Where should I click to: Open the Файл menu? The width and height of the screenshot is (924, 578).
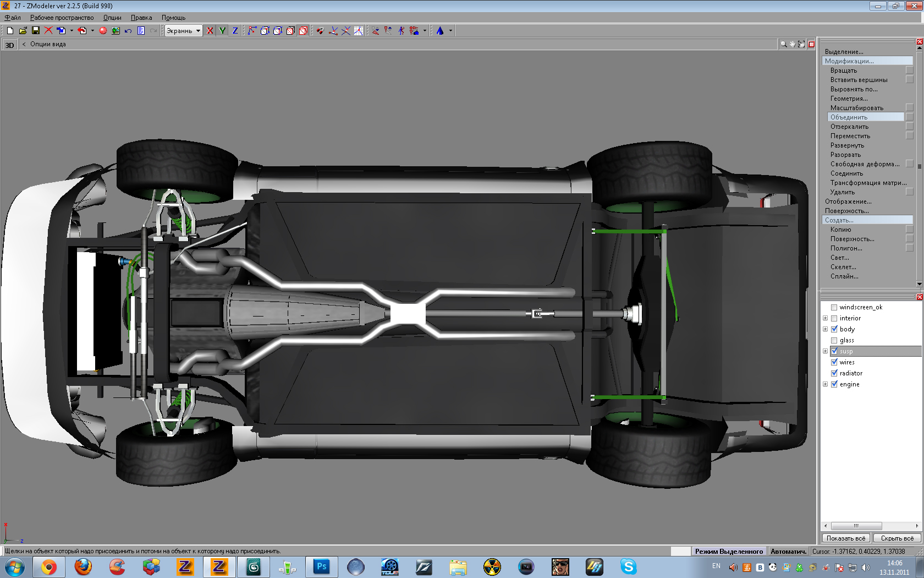point(13,18)
